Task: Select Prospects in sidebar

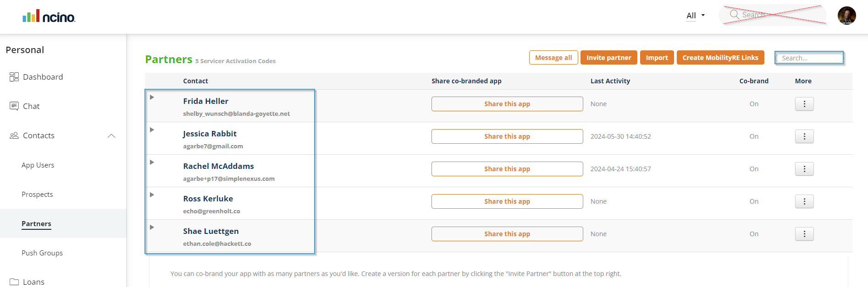Action: click(x=37, y=195)
